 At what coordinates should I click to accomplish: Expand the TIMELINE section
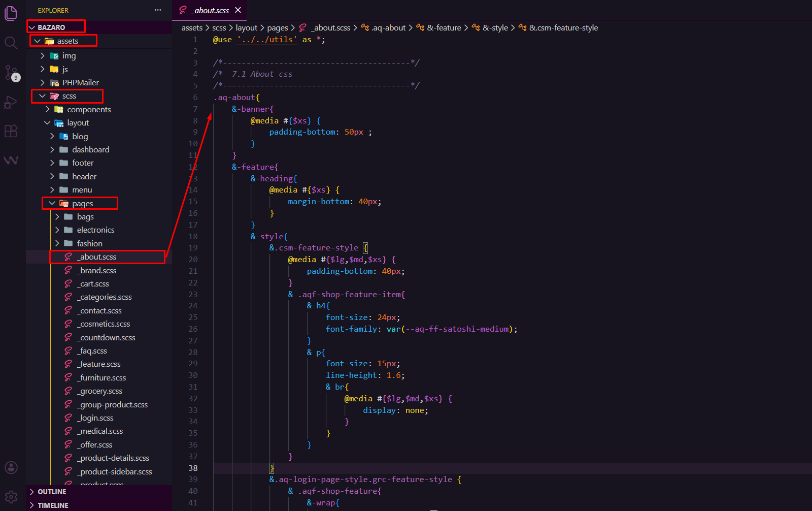(x=53, y=505)
